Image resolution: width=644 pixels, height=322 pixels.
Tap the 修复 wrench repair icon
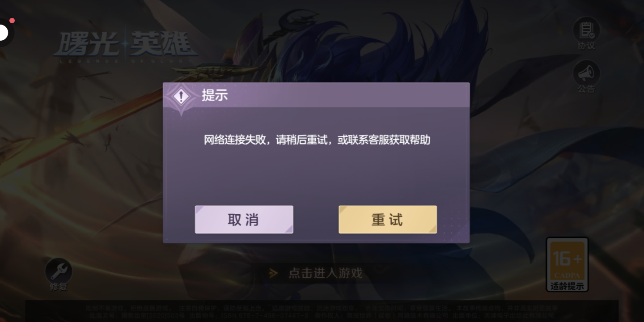click(x=59, y=271)
